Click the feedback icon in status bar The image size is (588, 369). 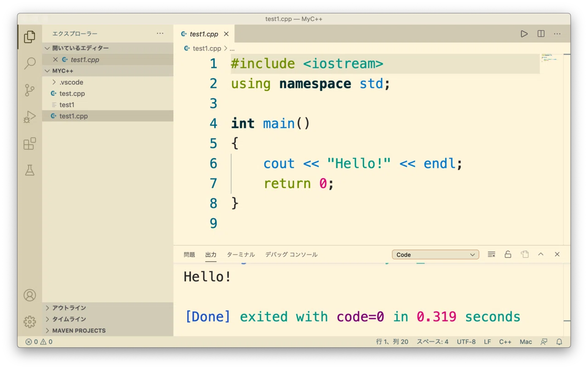coord(544,342)
